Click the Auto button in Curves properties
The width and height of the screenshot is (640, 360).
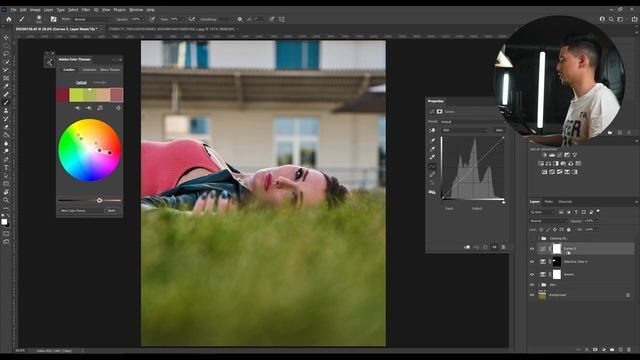point(499,130)
